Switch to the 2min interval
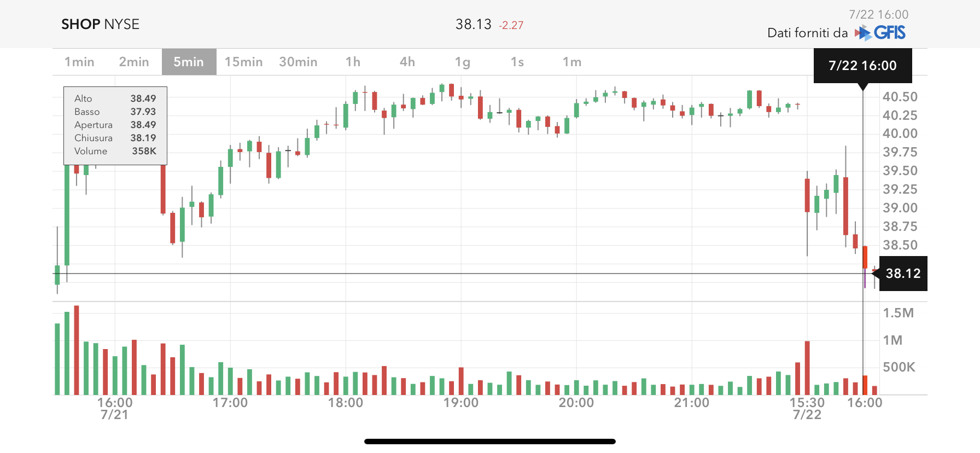The width and height of the screenshot is (980, 453). click(x=134, y=62)
